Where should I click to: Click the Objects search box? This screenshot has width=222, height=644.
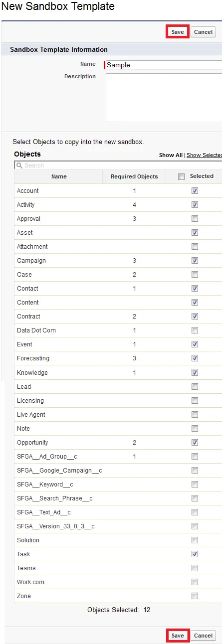(118, 165)
